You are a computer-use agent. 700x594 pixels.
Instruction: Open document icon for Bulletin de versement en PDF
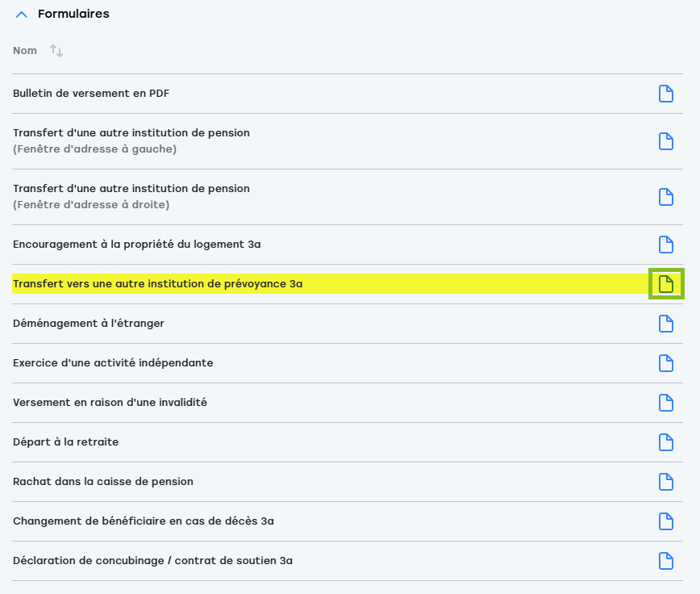(x=666, y=94)
